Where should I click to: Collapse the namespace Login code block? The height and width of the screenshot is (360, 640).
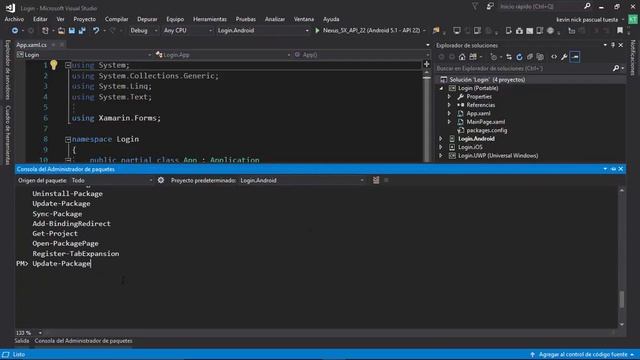tap(68, 140)
